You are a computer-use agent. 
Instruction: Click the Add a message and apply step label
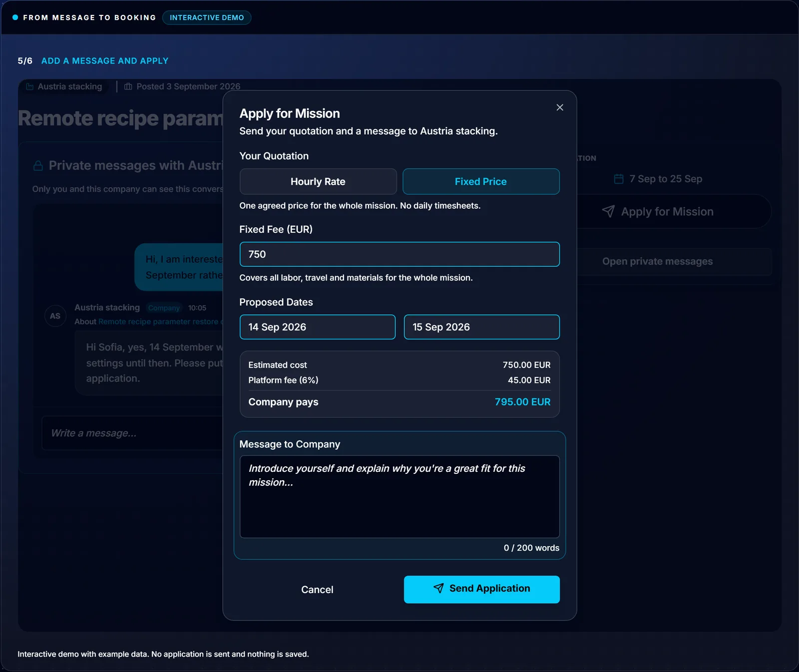[105, 61]
